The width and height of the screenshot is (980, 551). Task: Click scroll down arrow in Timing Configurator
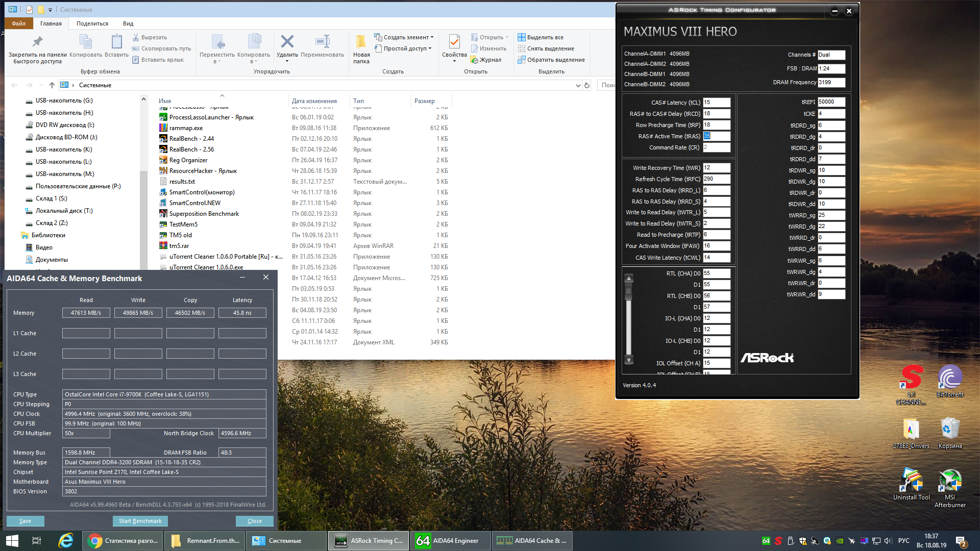coord(629,360)
